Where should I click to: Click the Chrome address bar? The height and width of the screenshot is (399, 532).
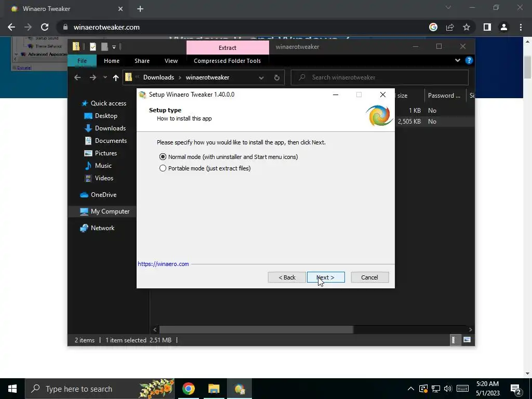pyautogui.click(x=244, y=27)
